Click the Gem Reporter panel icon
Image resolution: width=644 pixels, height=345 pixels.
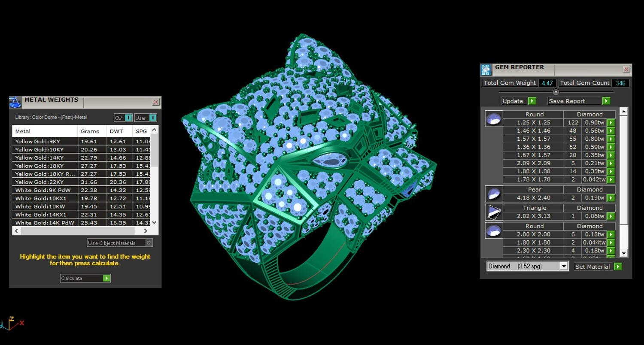pyautogui.click(x=486, y=70)
